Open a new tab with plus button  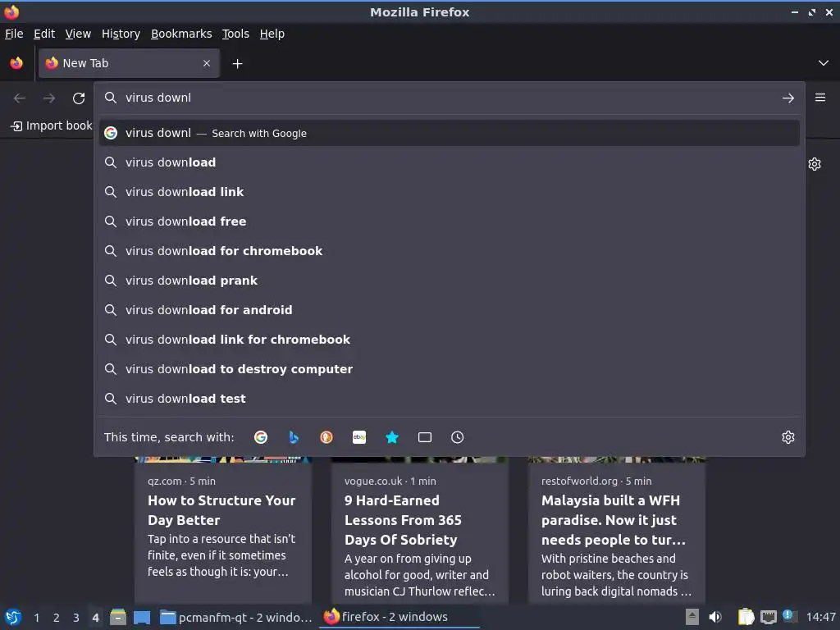point(237,64)
